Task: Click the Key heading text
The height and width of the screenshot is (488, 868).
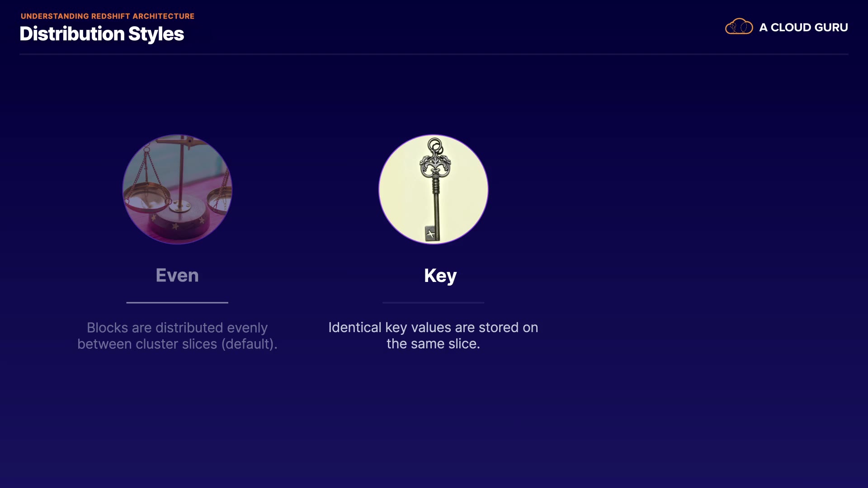Action: tap(440, 276)
